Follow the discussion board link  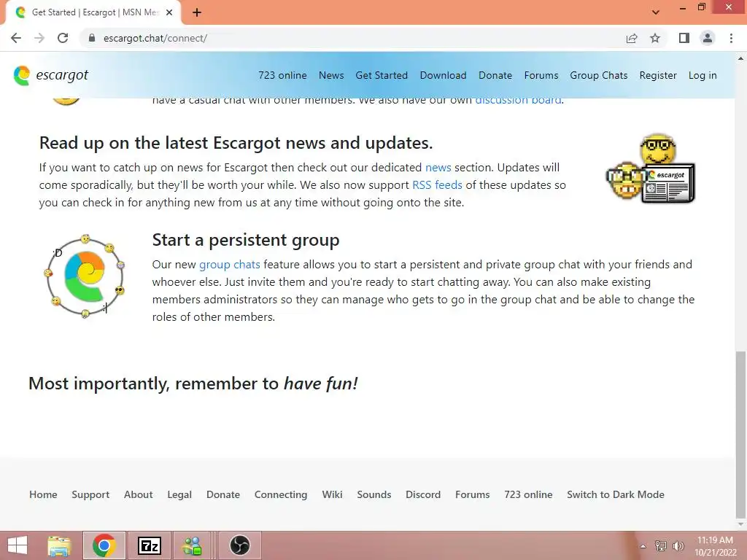(519, 100)
